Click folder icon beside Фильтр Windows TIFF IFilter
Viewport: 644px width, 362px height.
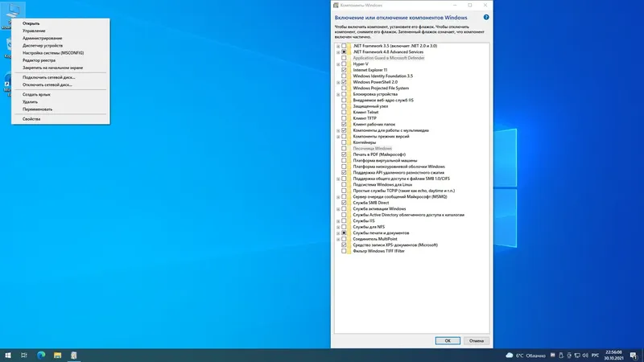349,251
